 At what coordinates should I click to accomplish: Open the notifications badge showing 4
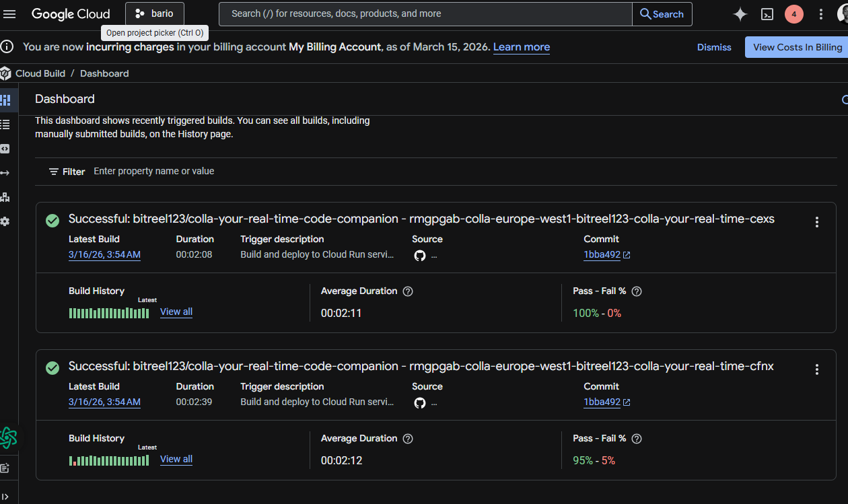(794, 14)
